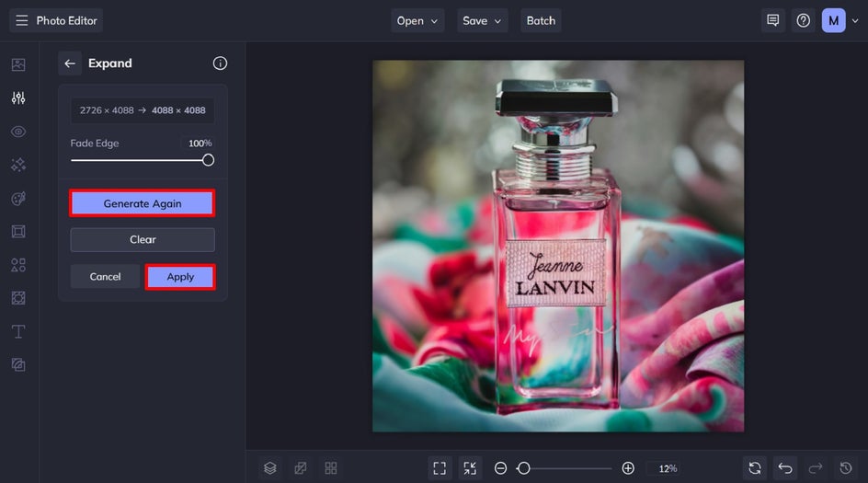Open the Graphics shapes sidebar tool

tap(18, 265)
